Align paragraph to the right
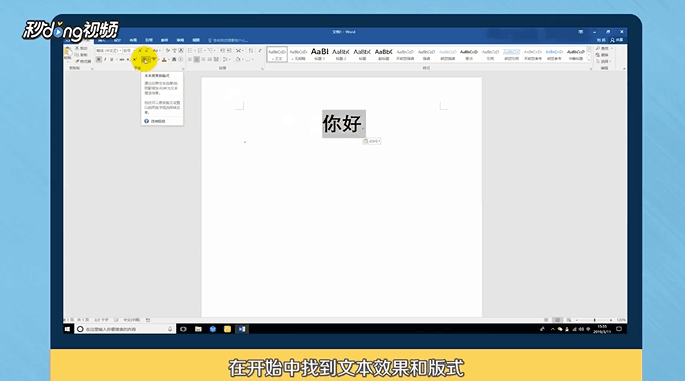This screenshot has width=685, height=381. click(203, 59)
